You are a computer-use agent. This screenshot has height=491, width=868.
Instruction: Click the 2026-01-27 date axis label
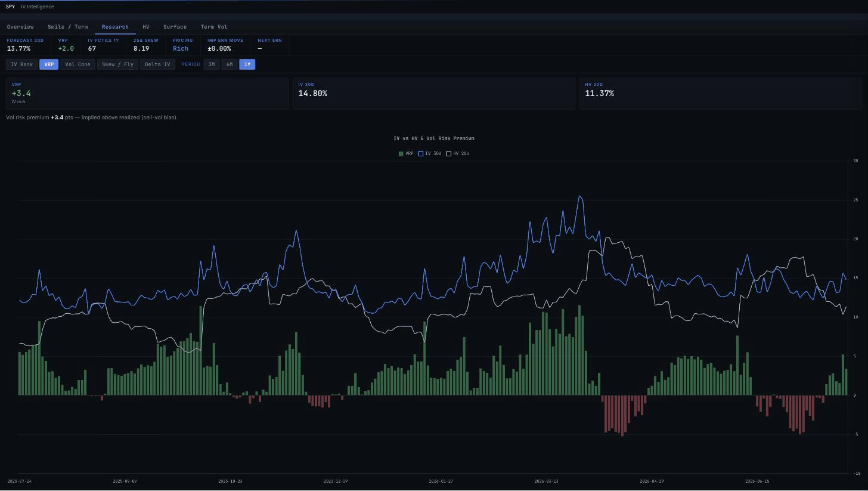441,481
